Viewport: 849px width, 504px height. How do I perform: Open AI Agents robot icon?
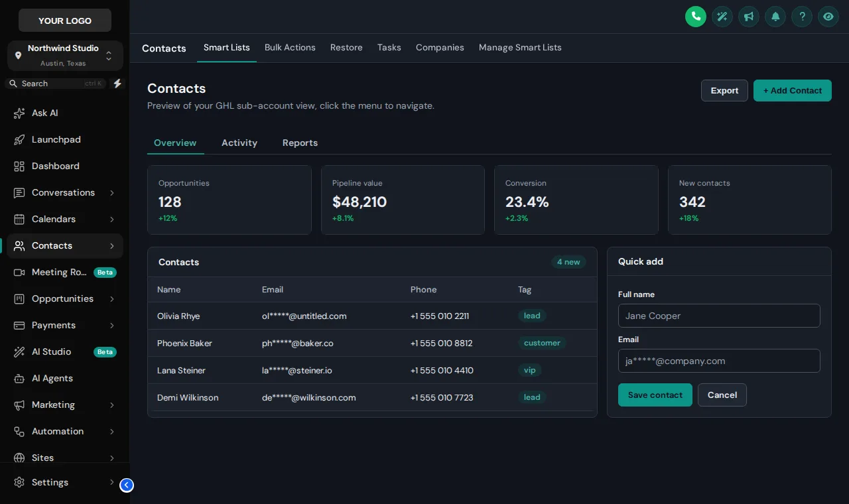pos(19,379)
